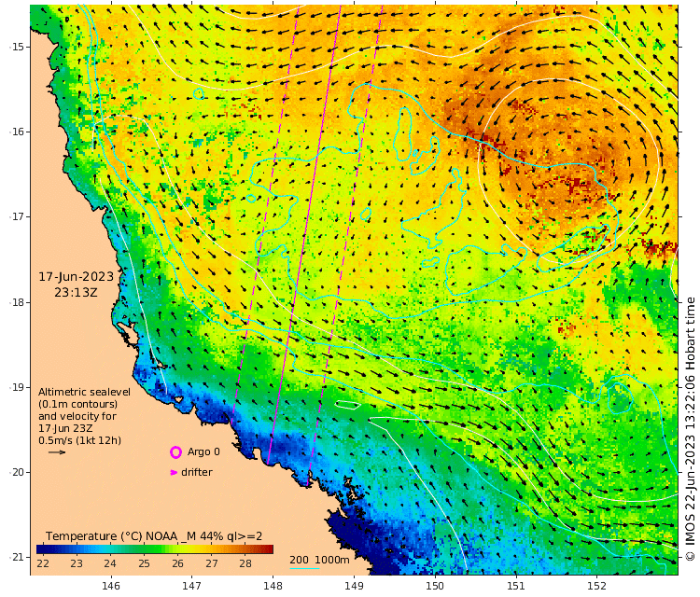
Task: Click the 27 value on temperature scale
Action: coord(212,563)
